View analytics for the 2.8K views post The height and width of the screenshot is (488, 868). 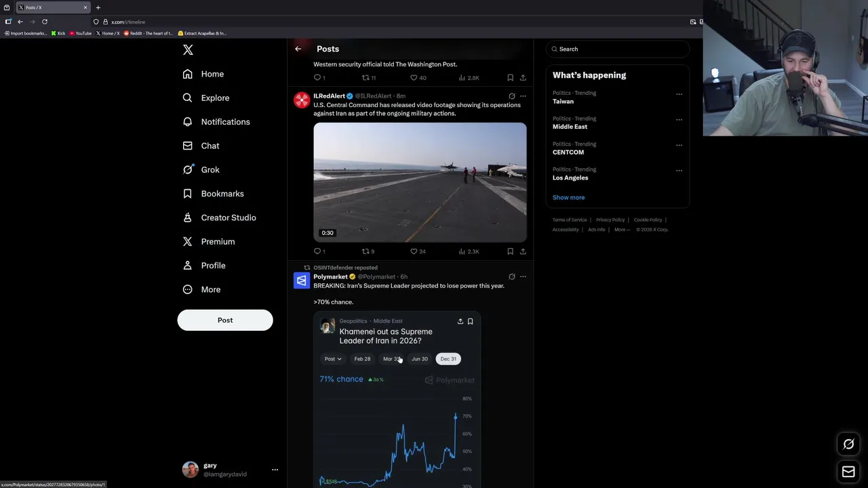click(x=469, y=78)
